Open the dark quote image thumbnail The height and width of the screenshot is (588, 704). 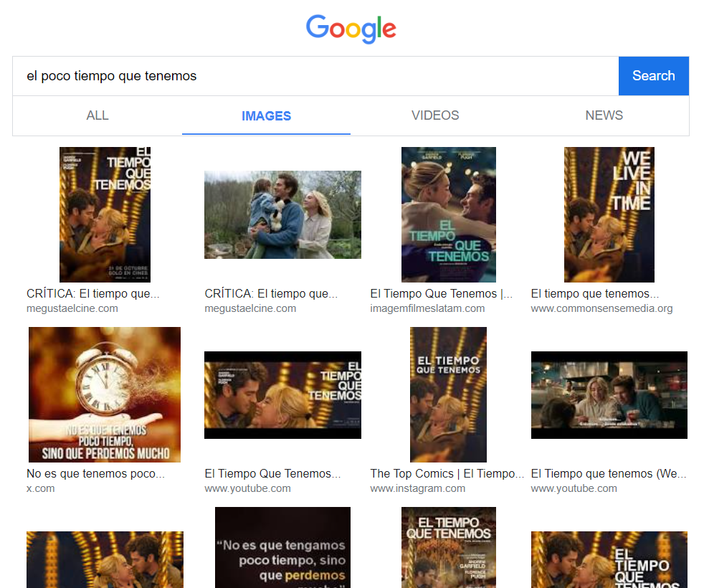[x=282, y=546]
